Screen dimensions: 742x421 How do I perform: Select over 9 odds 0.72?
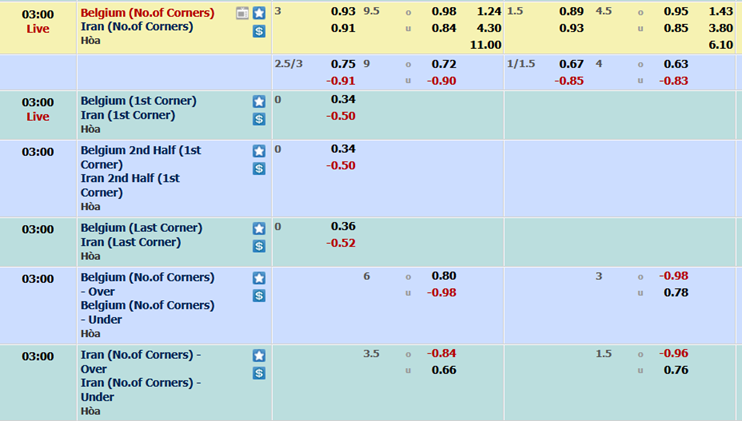tap(444, 64)
